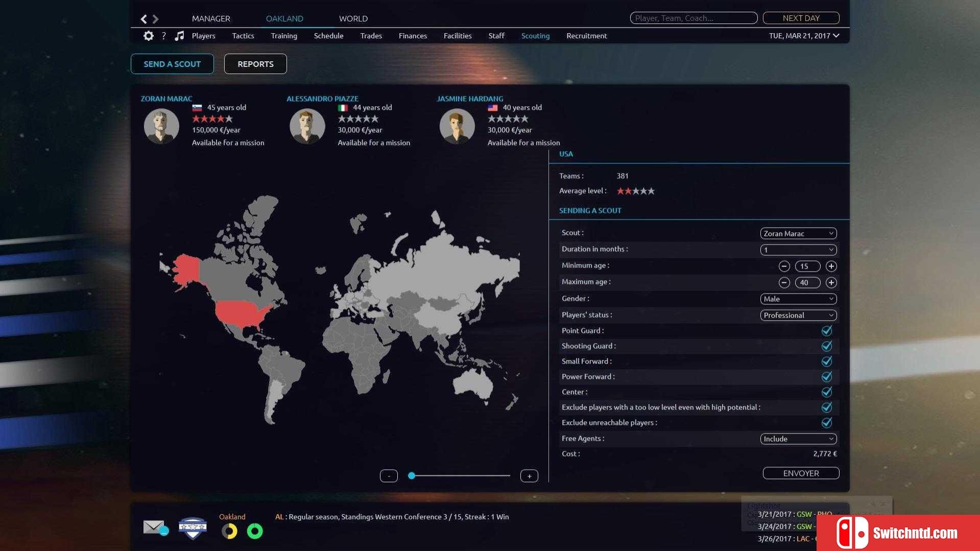The width and height of the screenshot is (980, 551).
Task: Click the Jasmine Hardang name link
Action: point(470,99)
